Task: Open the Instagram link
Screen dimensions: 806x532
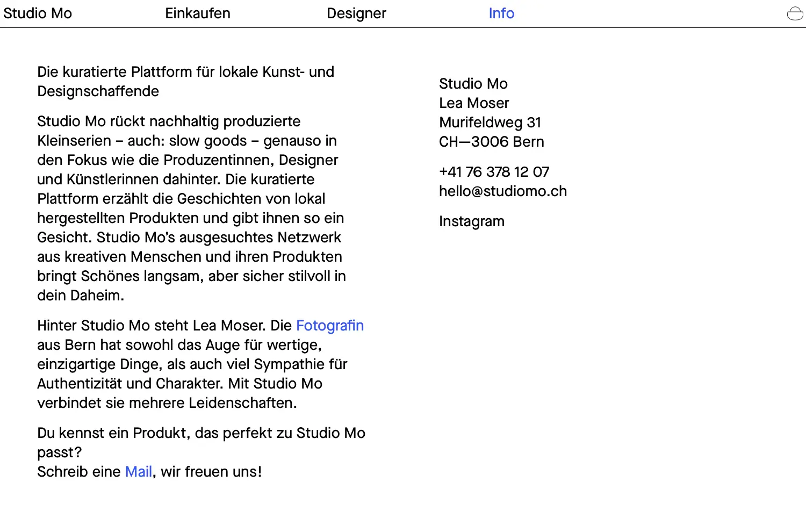Action: (471, 221)
